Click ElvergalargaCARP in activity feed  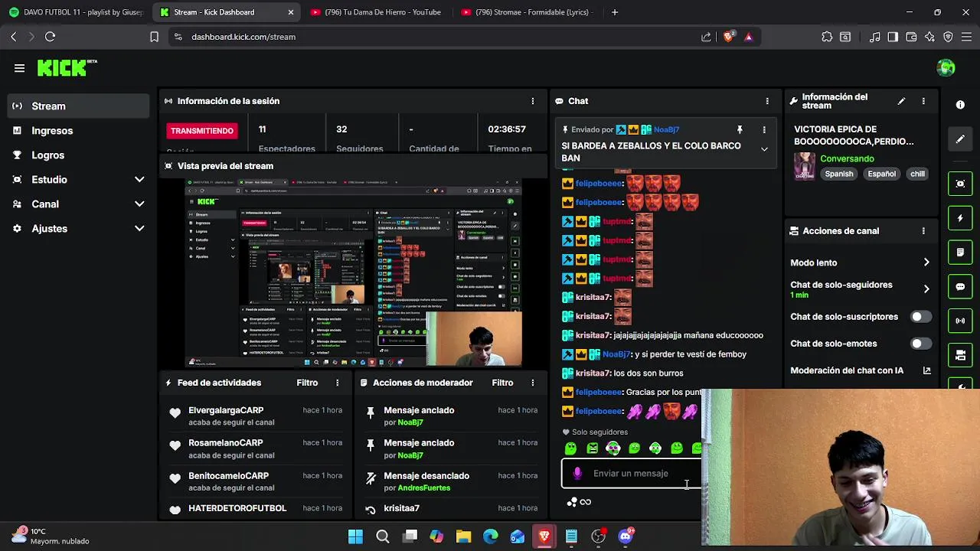(x=226, y=411)
